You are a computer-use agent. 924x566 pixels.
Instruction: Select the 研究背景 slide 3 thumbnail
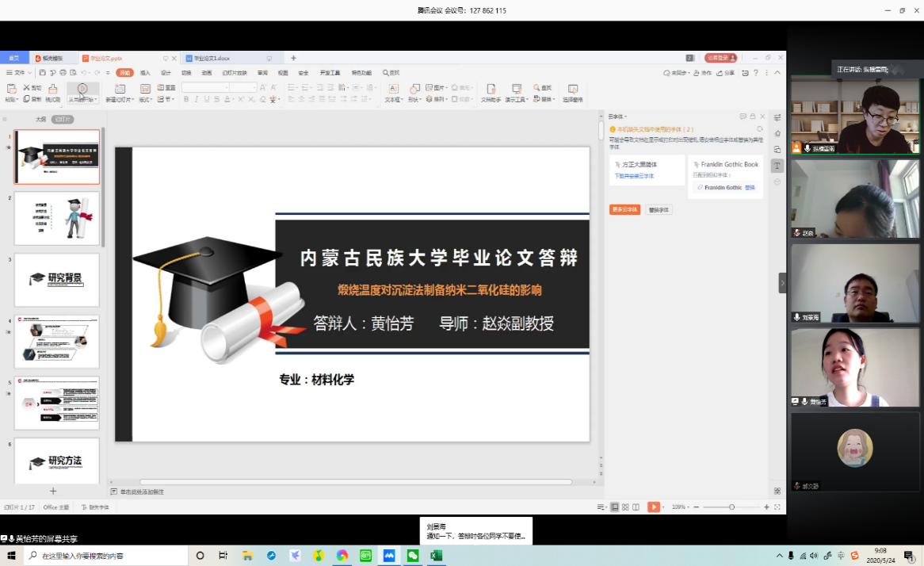tap(57, 279)
